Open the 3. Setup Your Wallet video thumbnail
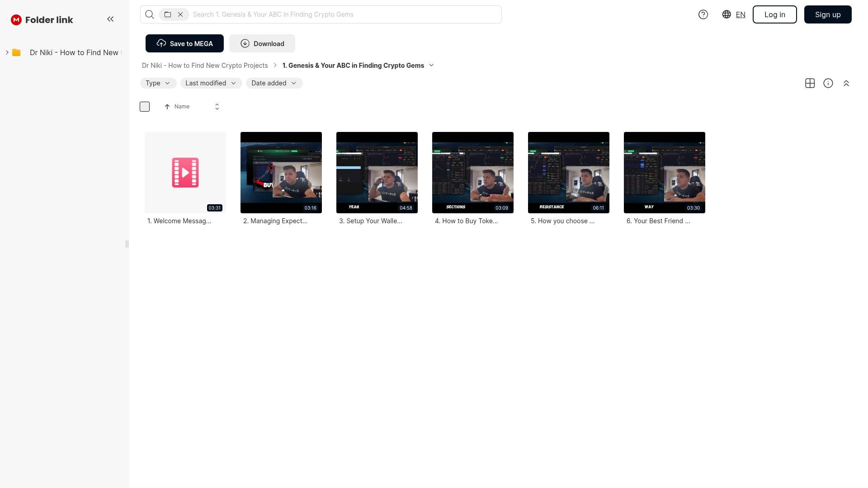The height and width of the screenshot is (488, 868). (x=377, y=172)
